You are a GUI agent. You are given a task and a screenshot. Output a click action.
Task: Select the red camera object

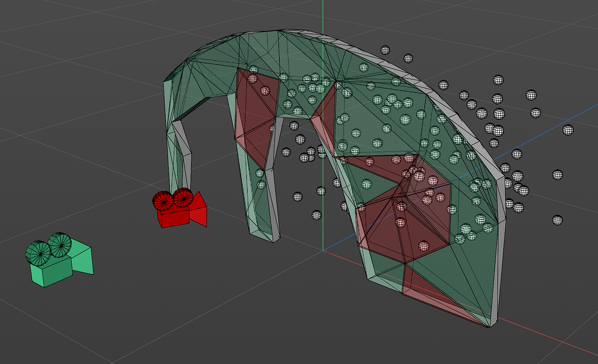[x=175, y=216]
